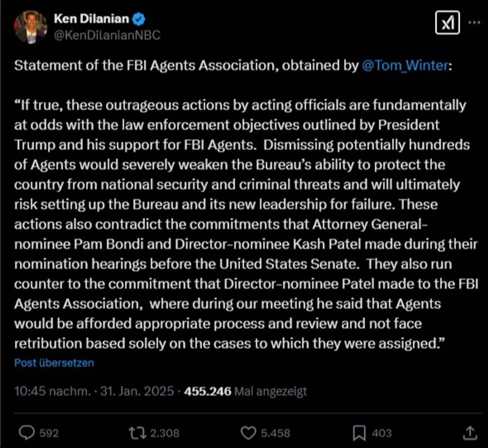Click the Ken Dilanian display name
488x448 pixels.
91,19
